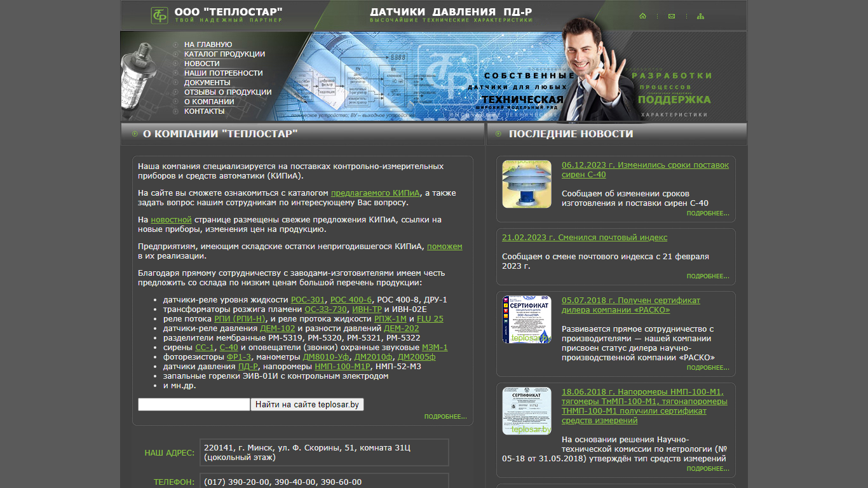Click ПОДРОБНЕЕ under postal index news

[x=708, y=276]
